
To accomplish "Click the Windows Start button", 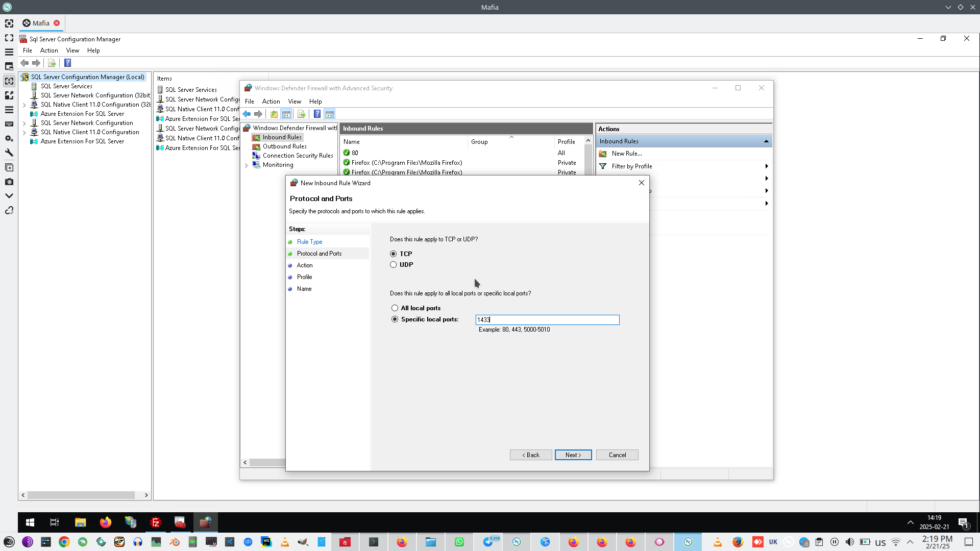I will 30,522.
